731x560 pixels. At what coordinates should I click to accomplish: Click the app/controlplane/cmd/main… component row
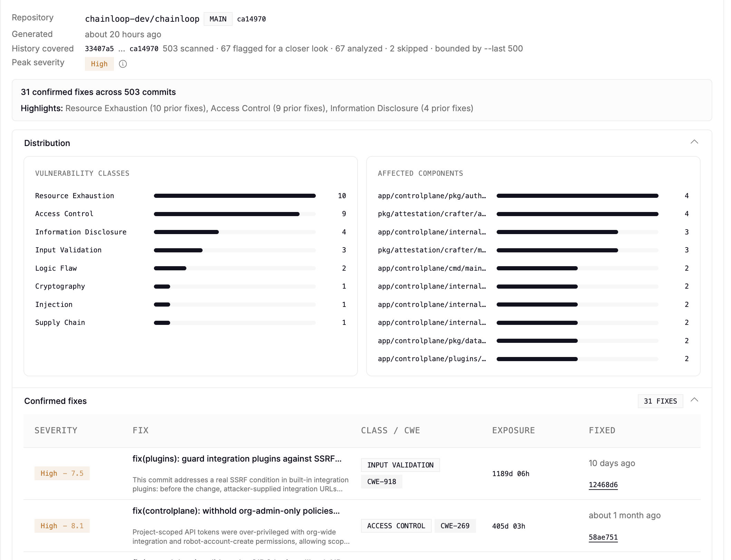533,268
